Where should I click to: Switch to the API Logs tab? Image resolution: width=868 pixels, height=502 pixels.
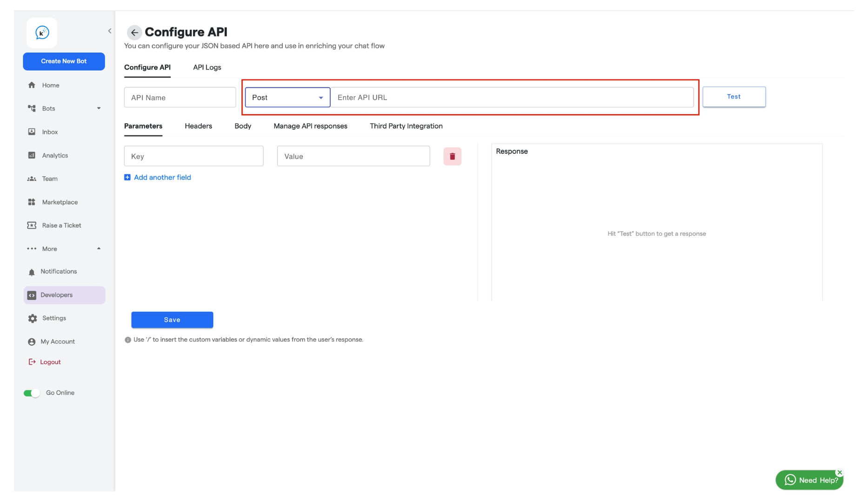point(207,67)
